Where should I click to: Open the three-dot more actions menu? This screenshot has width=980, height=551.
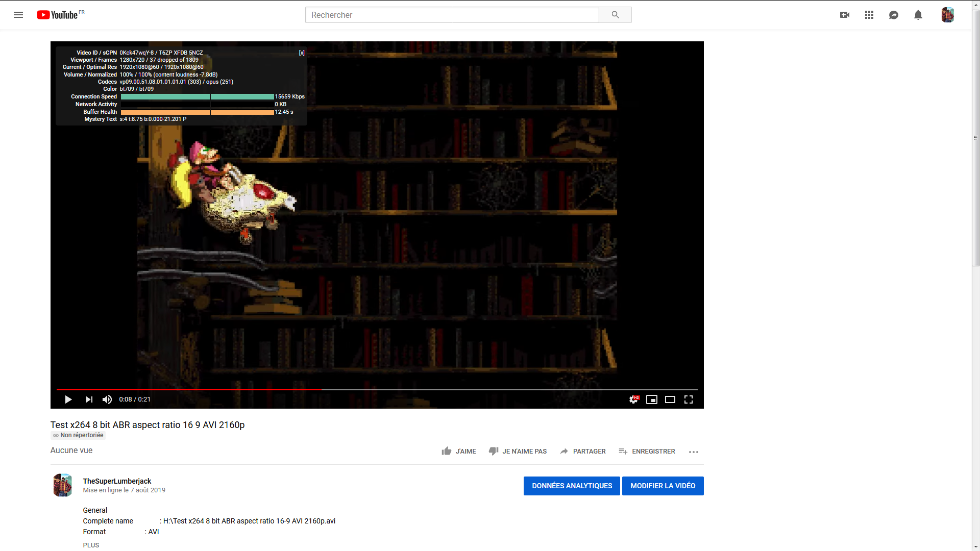(694, 452)
